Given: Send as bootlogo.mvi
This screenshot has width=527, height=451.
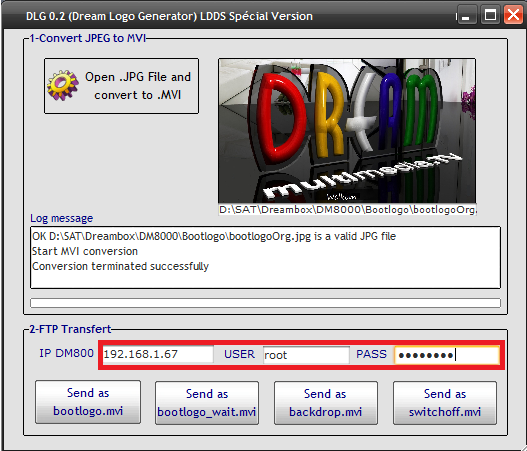Looking at the screenshot, I should click(x=88, y=402).
